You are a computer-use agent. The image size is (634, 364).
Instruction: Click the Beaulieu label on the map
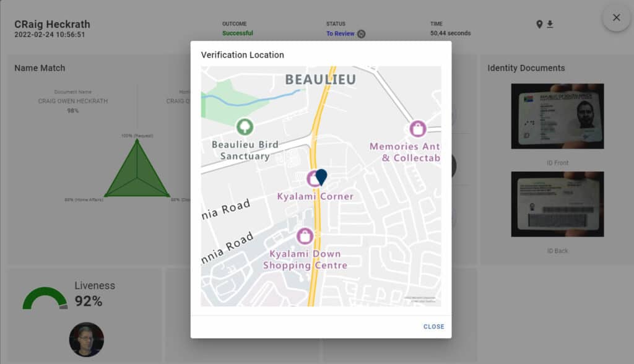320,79
